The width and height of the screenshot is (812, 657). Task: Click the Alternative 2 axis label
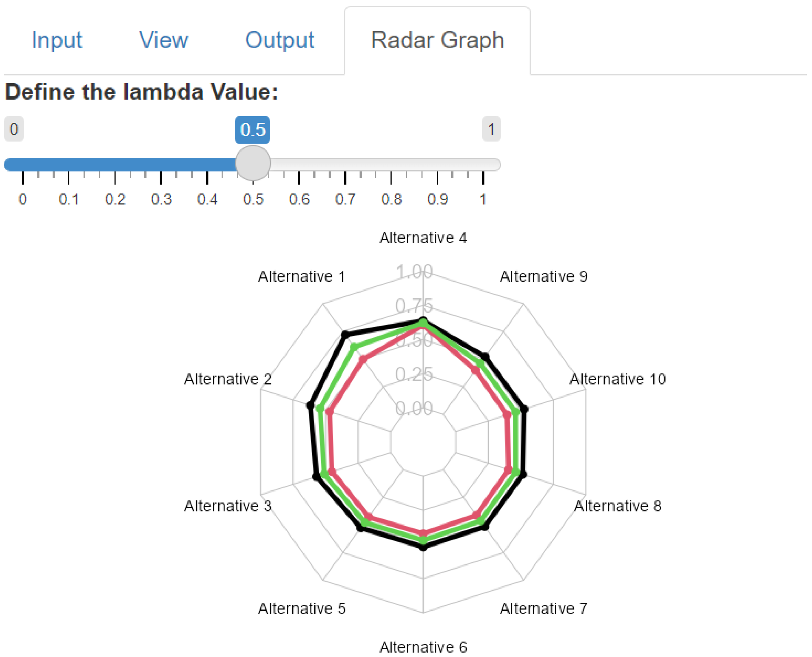pyautogui.click(x=228, y=379)
